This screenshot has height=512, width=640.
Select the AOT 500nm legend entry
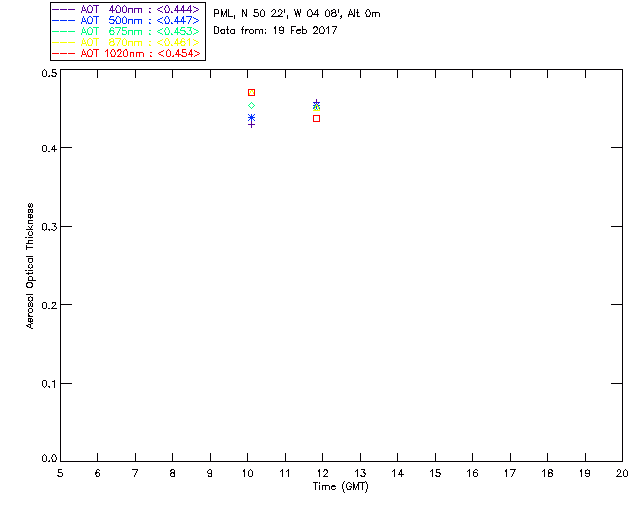126,20
